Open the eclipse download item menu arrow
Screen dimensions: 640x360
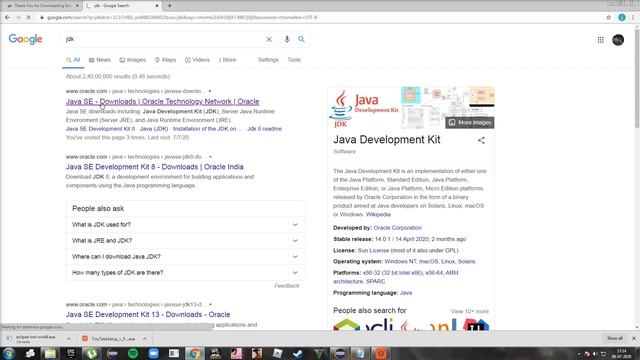click(69, 339)
